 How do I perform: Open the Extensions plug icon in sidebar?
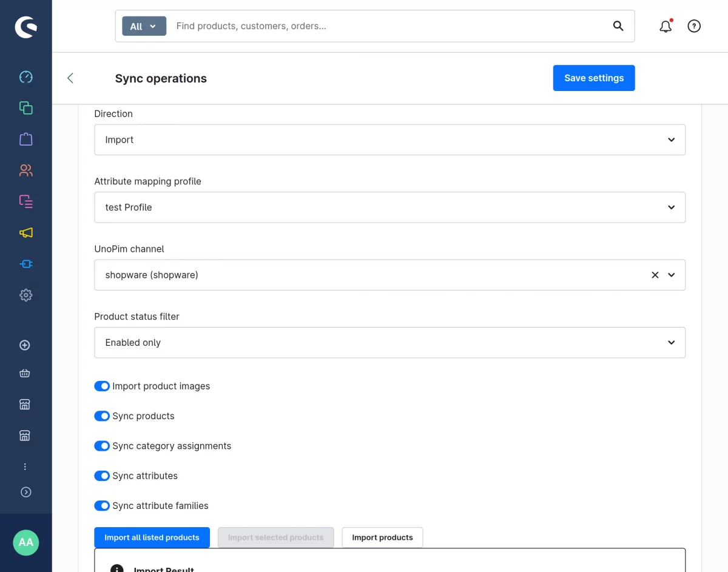pyautogui.click(x=25, y=264)
